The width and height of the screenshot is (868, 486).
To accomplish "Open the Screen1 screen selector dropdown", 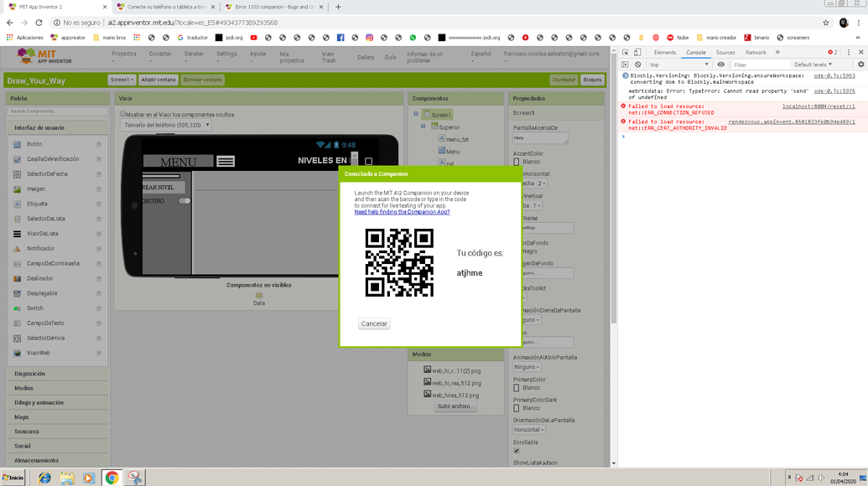I will 122,80.
